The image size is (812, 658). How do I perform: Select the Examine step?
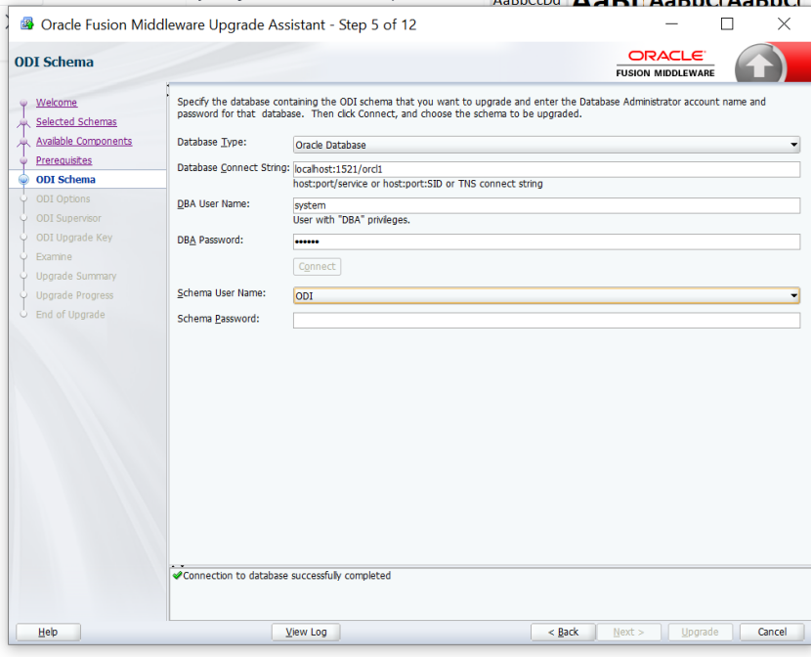54,257
